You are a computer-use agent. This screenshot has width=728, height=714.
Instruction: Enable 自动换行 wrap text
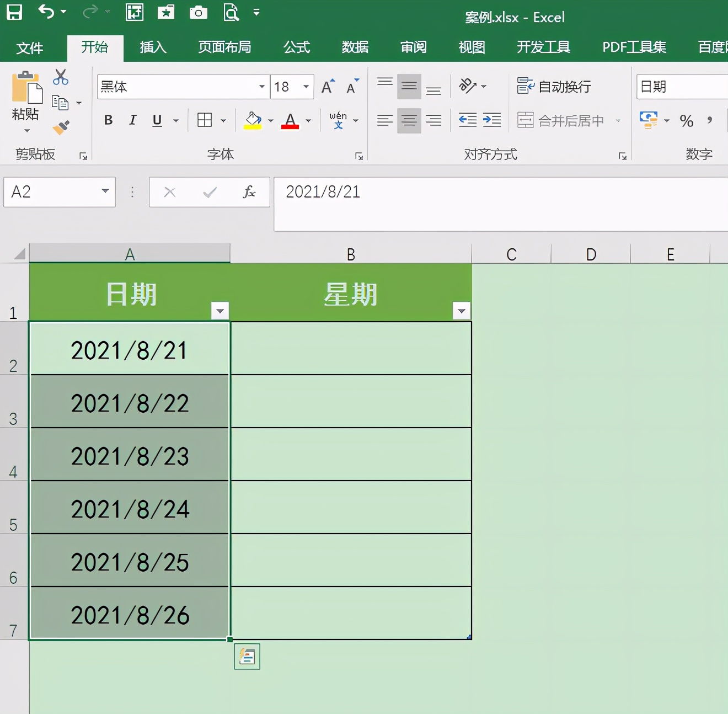554,86
